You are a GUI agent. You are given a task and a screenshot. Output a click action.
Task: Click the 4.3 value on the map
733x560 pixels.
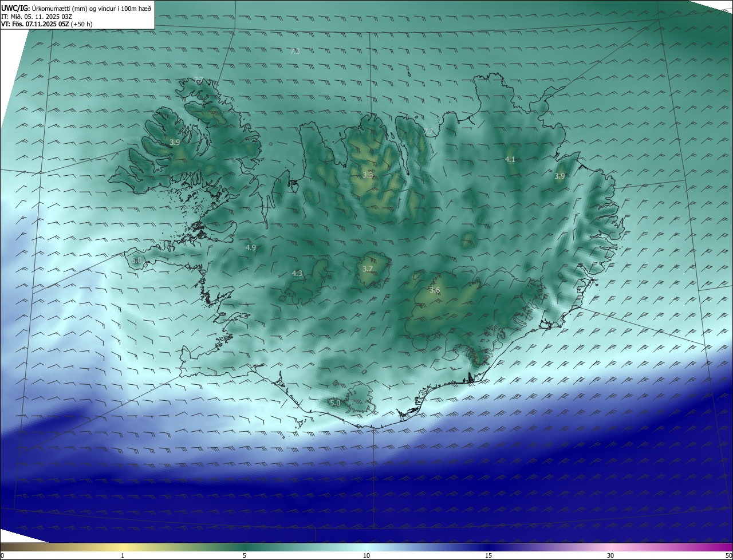click(297, 274)
